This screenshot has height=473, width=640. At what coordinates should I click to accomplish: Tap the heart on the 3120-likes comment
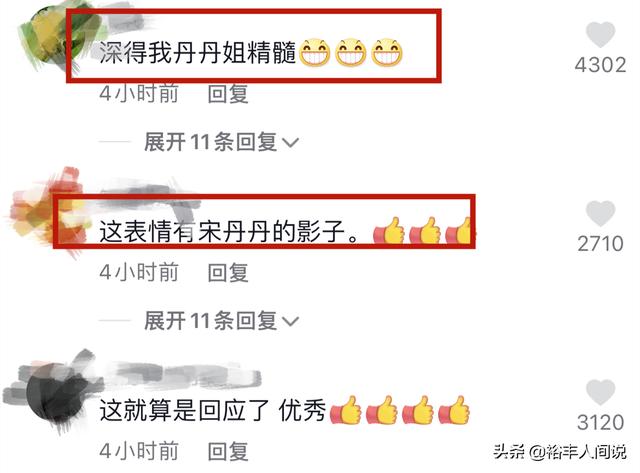[x=600, y=392]
